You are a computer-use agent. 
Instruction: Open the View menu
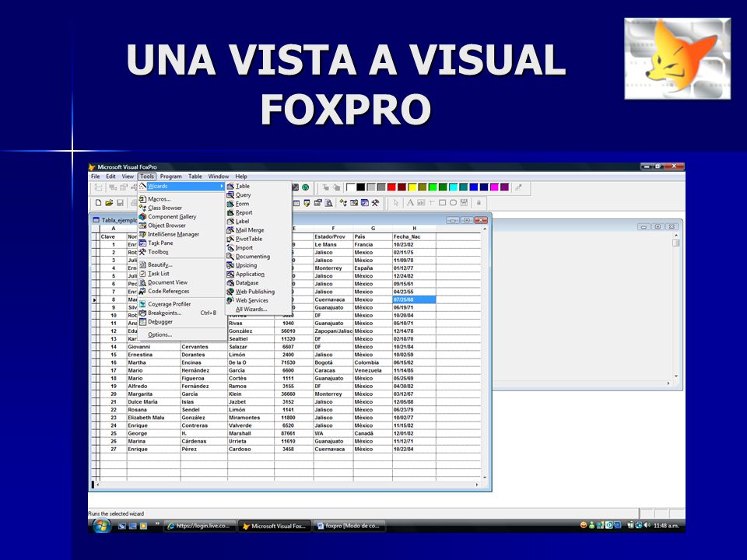(128, 177)
